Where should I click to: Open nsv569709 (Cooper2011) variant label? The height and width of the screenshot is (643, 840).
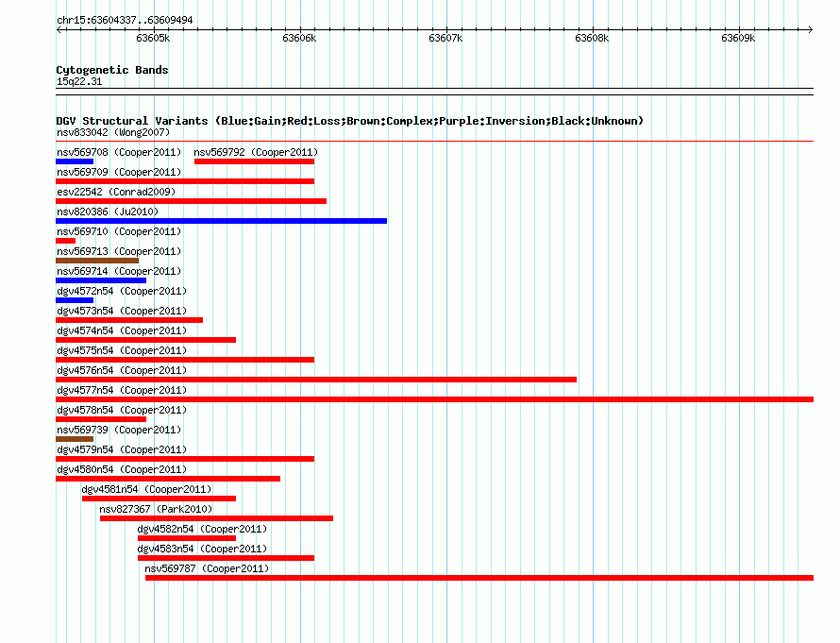[x=119, y=172]
